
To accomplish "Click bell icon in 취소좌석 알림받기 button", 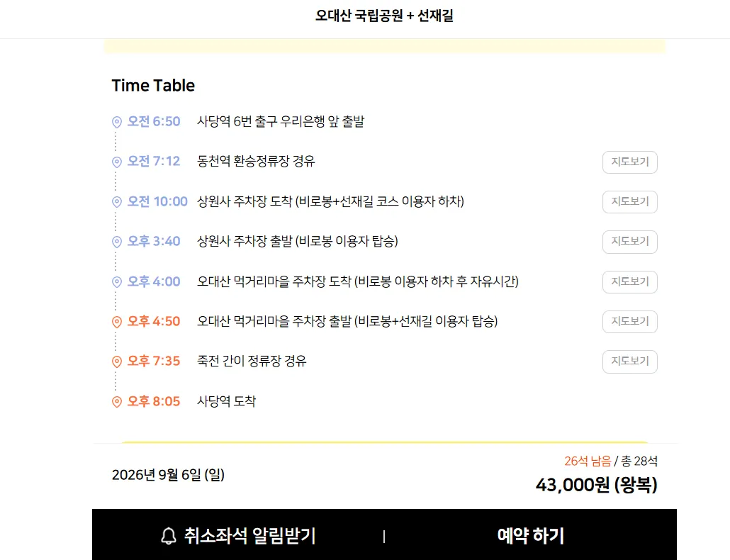I will click(169, 536).
